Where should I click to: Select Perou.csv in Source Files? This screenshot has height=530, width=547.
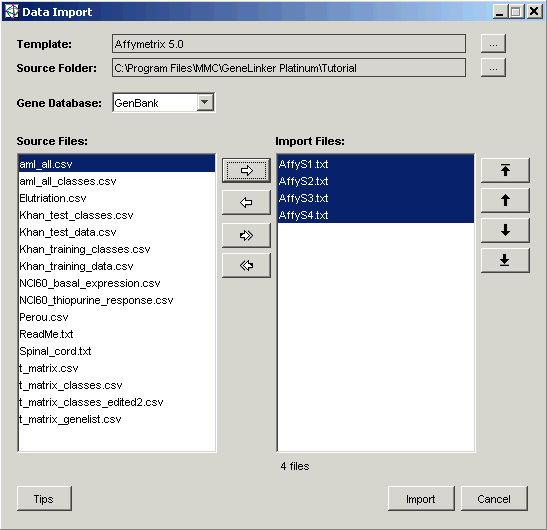[x=117, y=317]
